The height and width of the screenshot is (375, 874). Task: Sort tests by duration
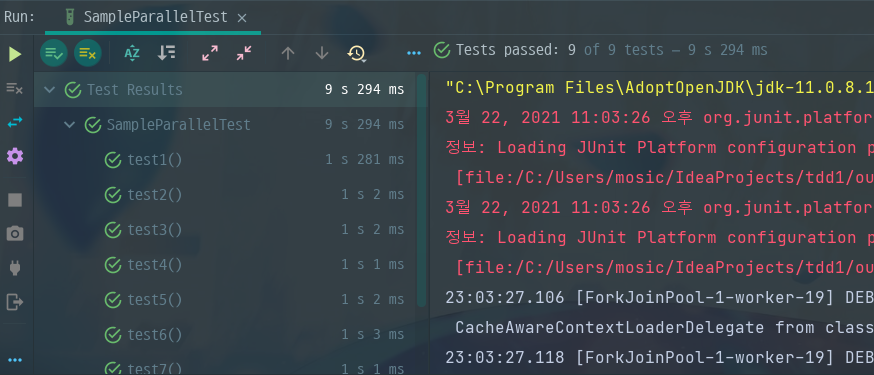(x=167, y=53)
